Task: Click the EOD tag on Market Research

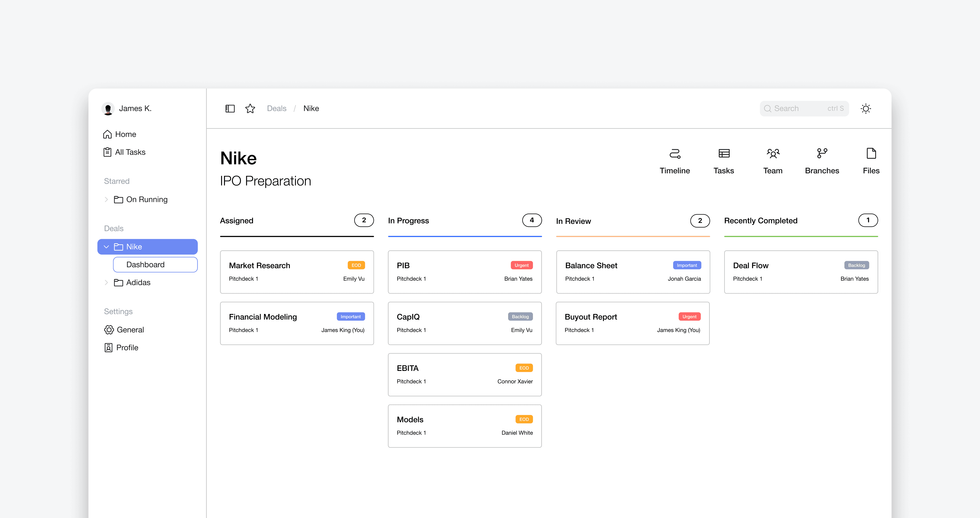Action: point(356,265)
